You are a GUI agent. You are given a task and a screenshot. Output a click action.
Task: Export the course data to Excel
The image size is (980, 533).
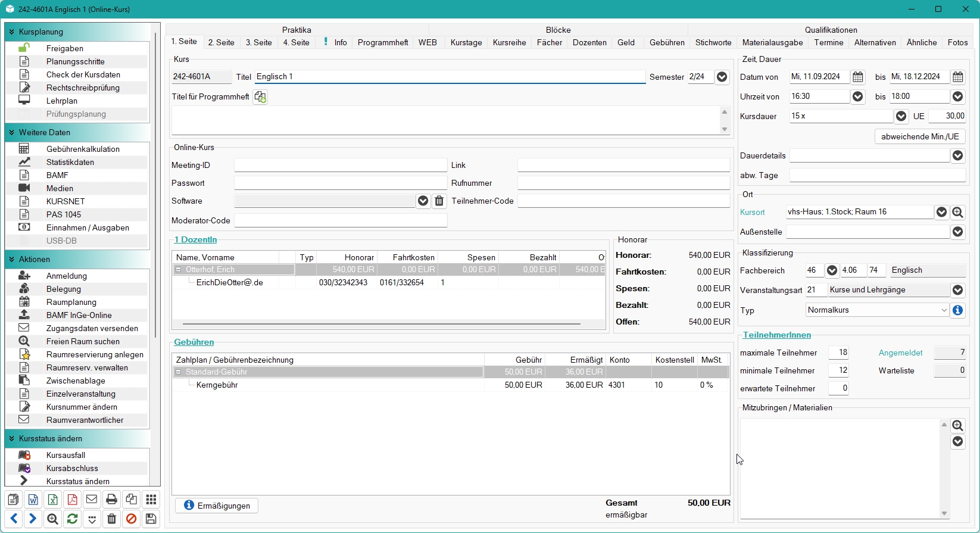pos(52,500)
